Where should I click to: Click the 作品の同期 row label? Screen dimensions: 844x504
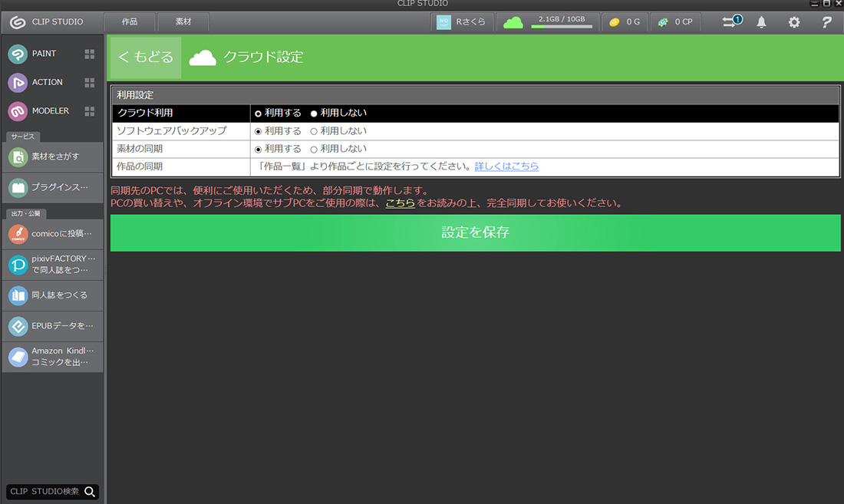click(140, 166)
